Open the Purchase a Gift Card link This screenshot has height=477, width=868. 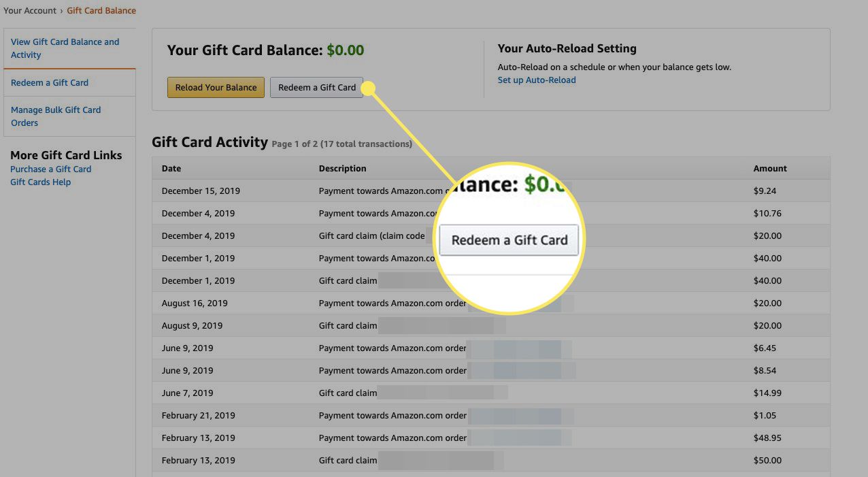50,169
